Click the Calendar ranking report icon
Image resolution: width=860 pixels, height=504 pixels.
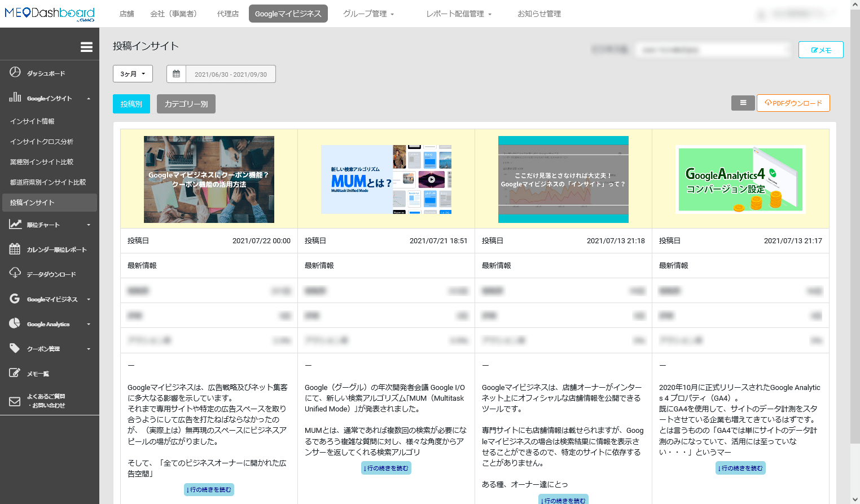point(15,249)
